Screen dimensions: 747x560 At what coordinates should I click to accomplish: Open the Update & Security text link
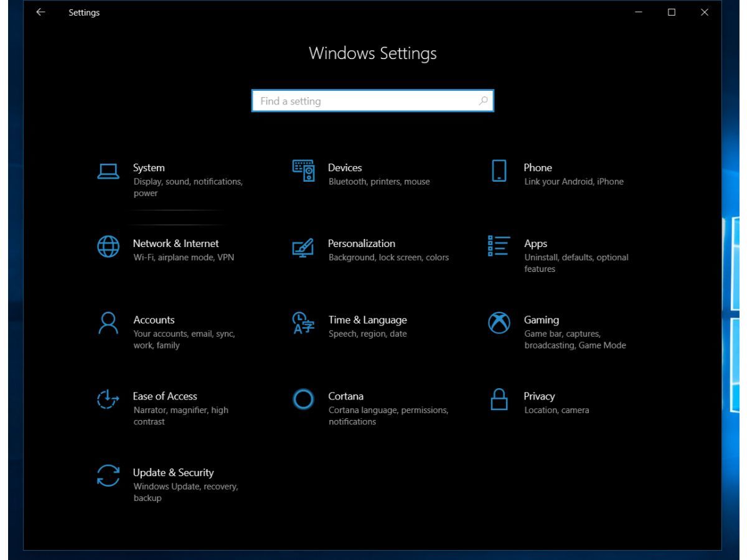click(173, 473)
